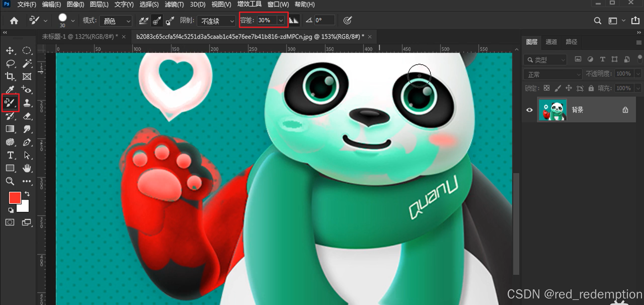Select the Red Eye tool
Viewport: 644px width, 305px height.
(27, 90)
